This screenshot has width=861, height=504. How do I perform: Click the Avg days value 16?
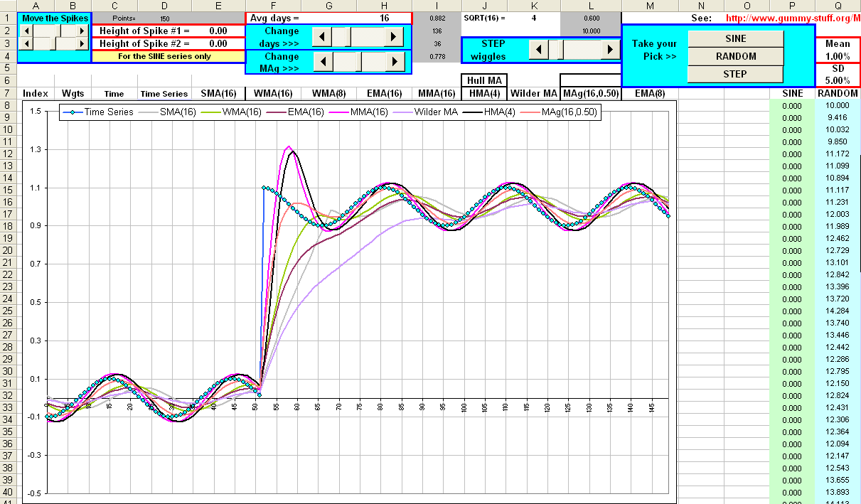coord(384,18)
